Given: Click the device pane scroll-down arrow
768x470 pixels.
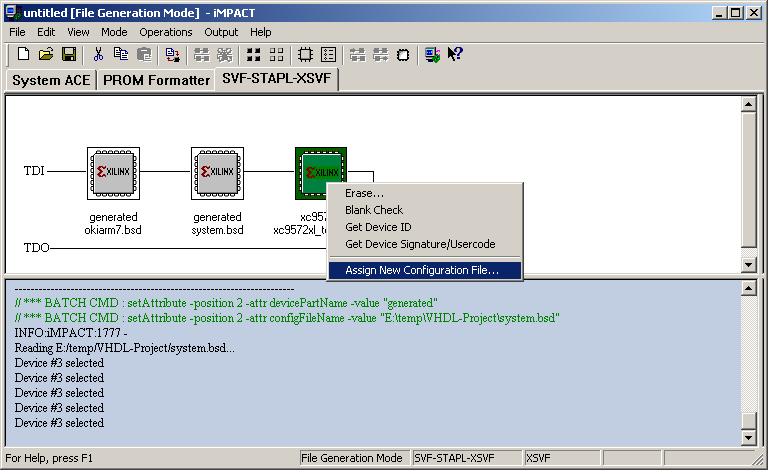Looking at the screenshot, I should click(748, 265).
